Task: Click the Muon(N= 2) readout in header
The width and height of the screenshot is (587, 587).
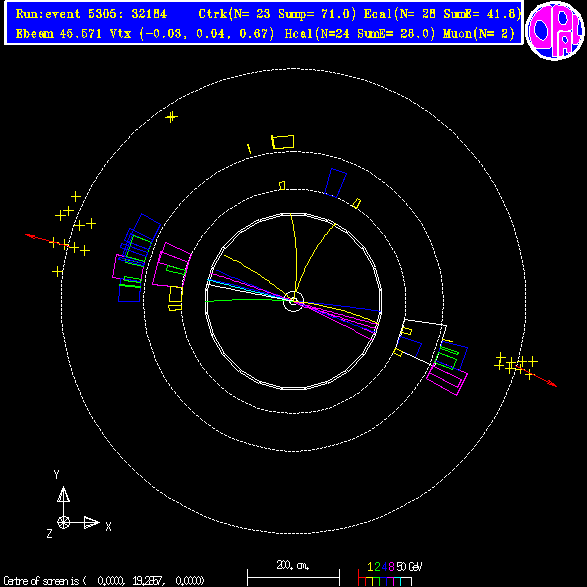Action: (x=479, y=34)
